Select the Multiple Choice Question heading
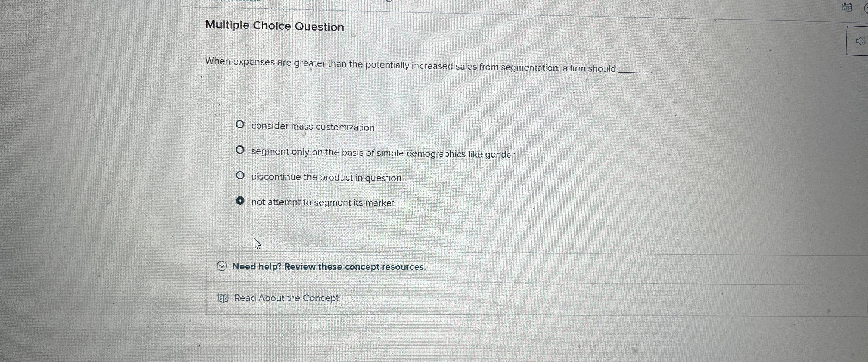 (274, 26)
